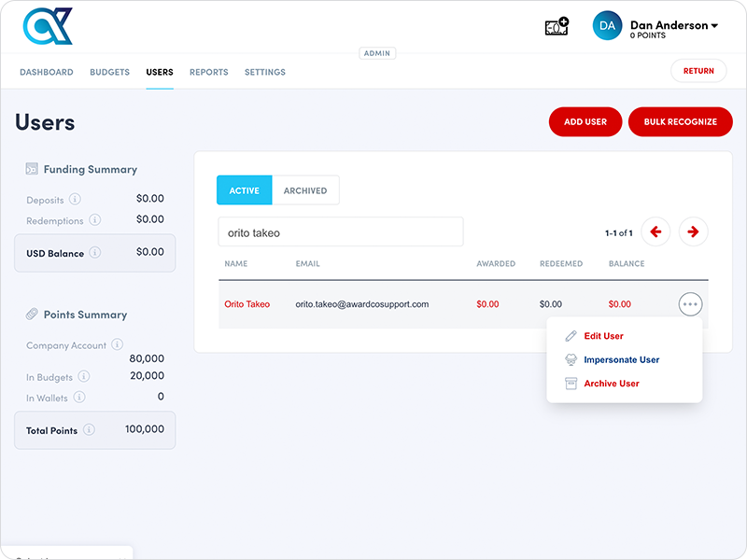Click the Awardco logo

(48, 26)
